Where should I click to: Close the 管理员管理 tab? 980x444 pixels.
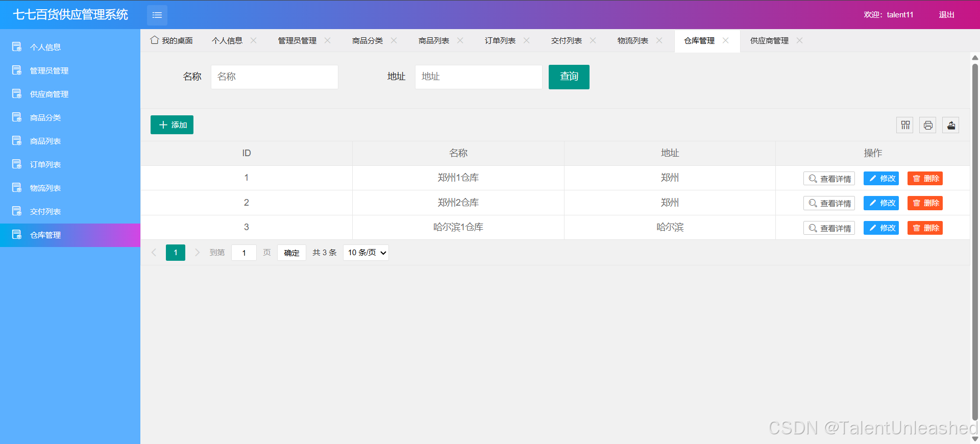[328, 40]
